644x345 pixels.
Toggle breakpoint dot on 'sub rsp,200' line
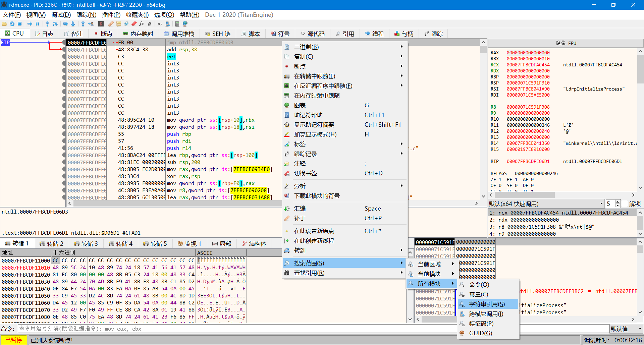coord(64,162)
